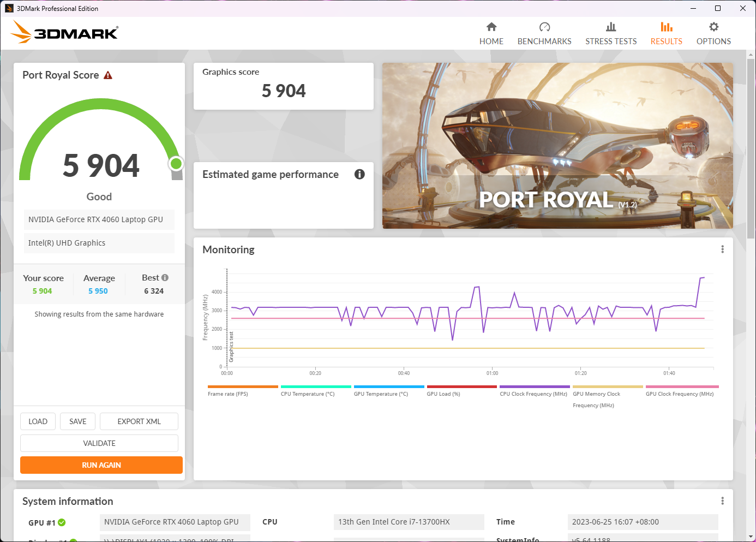This screenshot has height=542, width=756.
Task: Click the Options gear icon
Action: 713,27
